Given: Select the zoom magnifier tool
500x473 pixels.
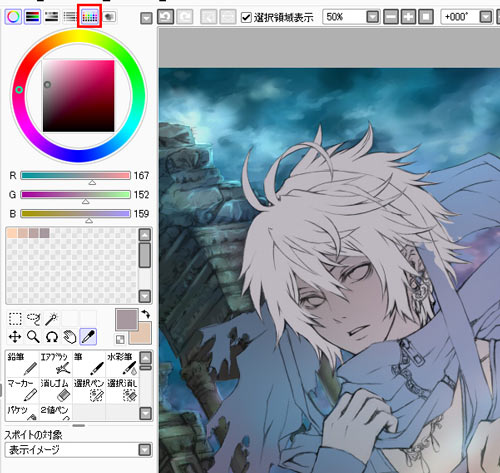Looking at the screenshot, I should click(x=33, y=337).
